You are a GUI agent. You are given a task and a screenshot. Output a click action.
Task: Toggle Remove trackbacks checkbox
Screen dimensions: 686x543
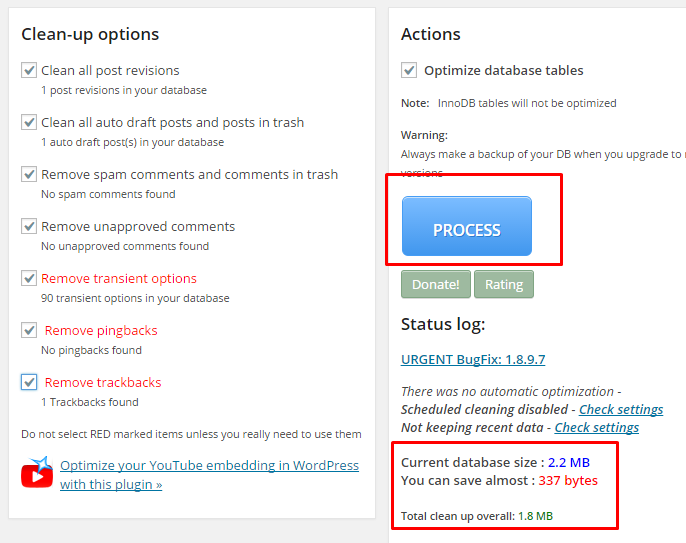pyautogui.click(x=29, y=382)
